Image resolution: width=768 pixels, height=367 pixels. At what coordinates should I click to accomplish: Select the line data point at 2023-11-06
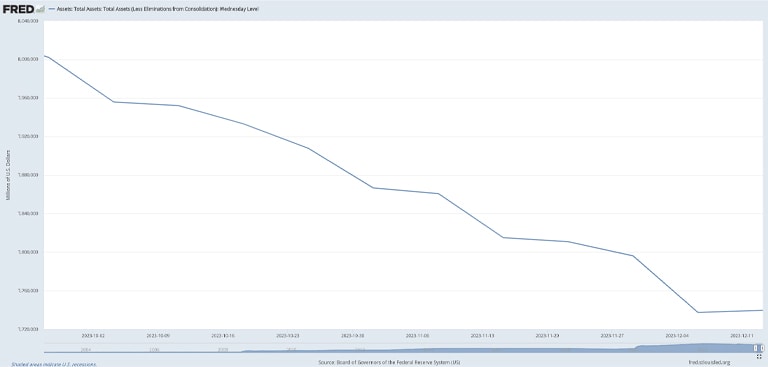pos(438,194)
